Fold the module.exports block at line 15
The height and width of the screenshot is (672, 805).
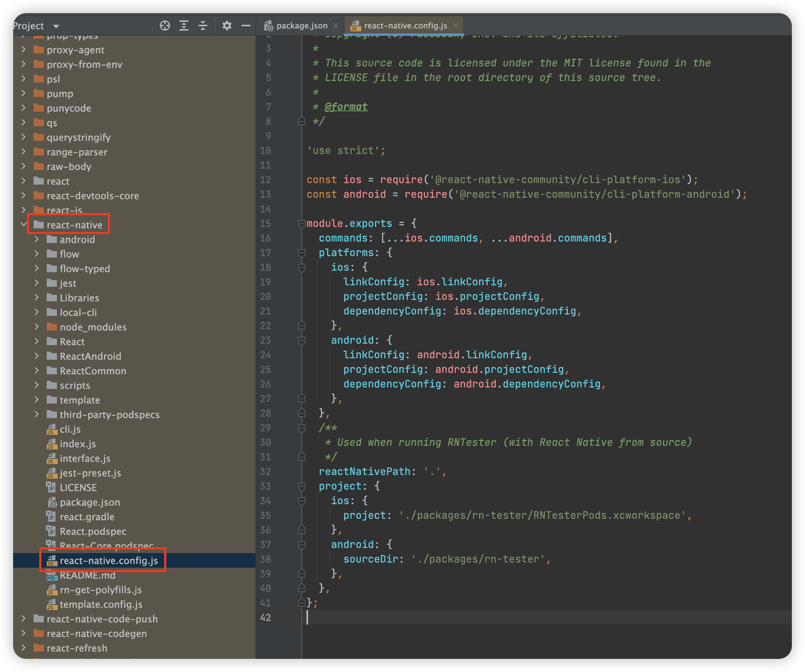tap(302, 224)
